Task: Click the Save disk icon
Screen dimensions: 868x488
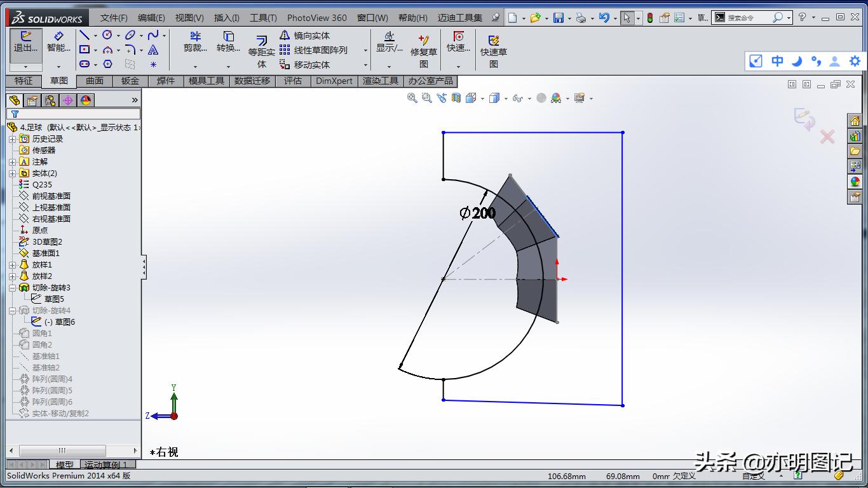Action: pos(558,18)
